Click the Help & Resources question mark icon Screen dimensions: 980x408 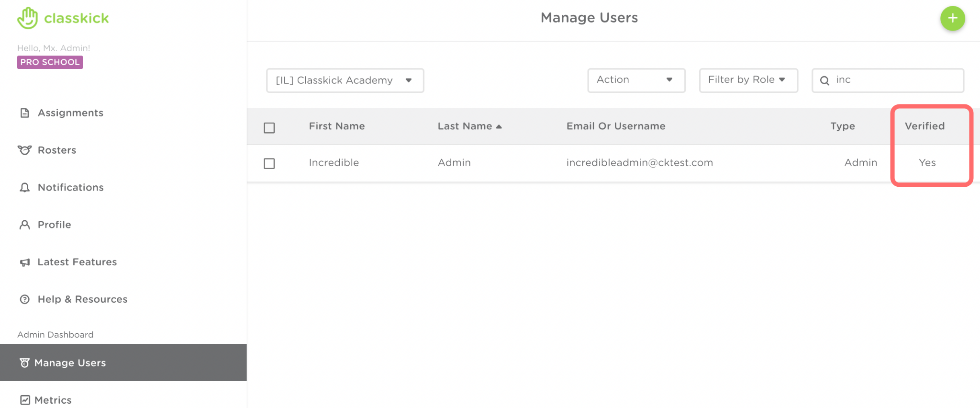(25, 300)
